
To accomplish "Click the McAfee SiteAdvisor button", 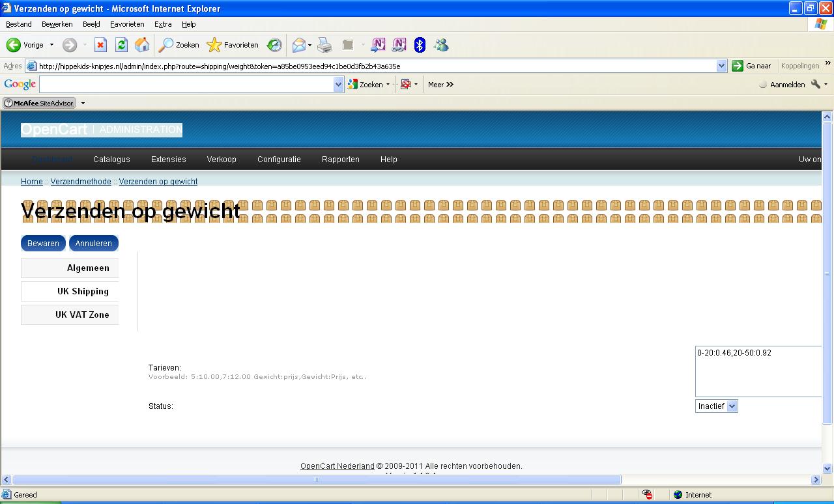I will [x=39, y=103].
